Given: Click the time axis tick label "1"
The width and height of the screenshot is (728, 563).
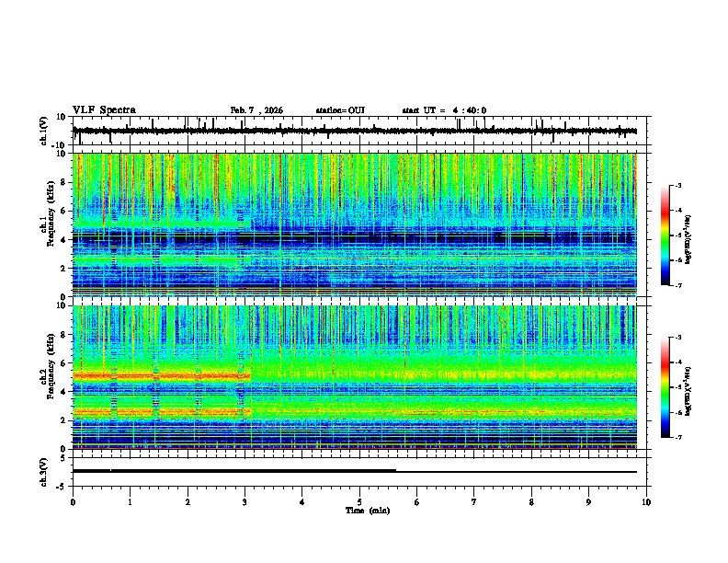Looking at the screenshot, I should pyautogui.click(x=130, y=502).
